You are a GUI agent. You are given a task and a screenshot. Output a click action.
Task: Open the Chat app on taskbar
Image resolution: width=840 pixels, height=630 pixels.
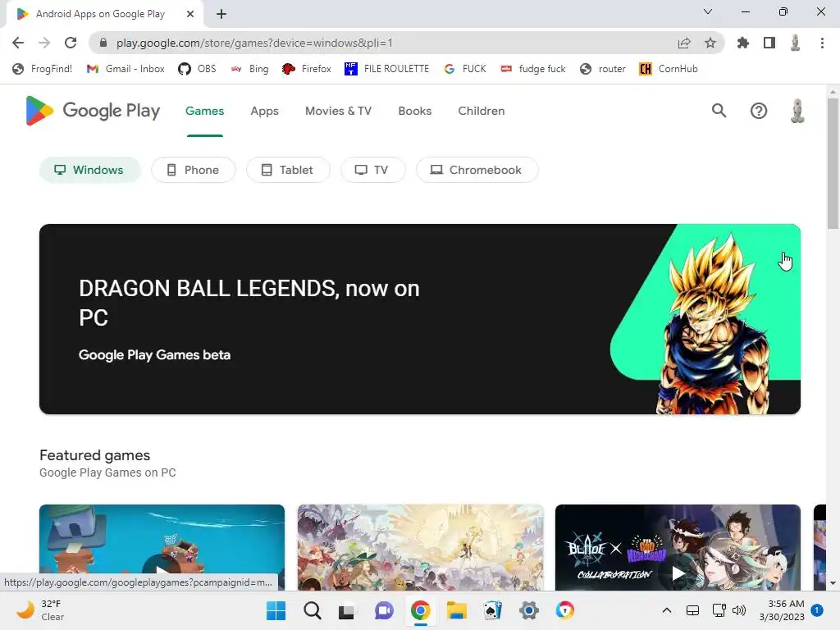click(384, 610)
